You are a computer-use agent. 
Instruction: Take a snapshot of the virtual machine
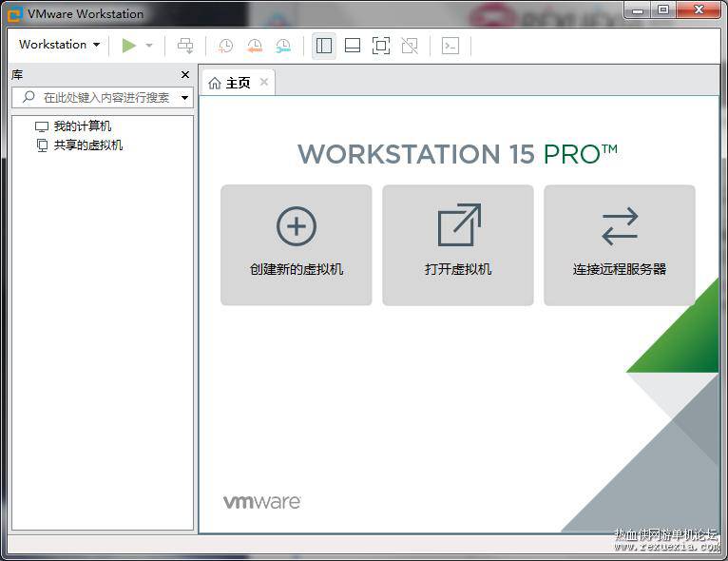tap(226, 46)
